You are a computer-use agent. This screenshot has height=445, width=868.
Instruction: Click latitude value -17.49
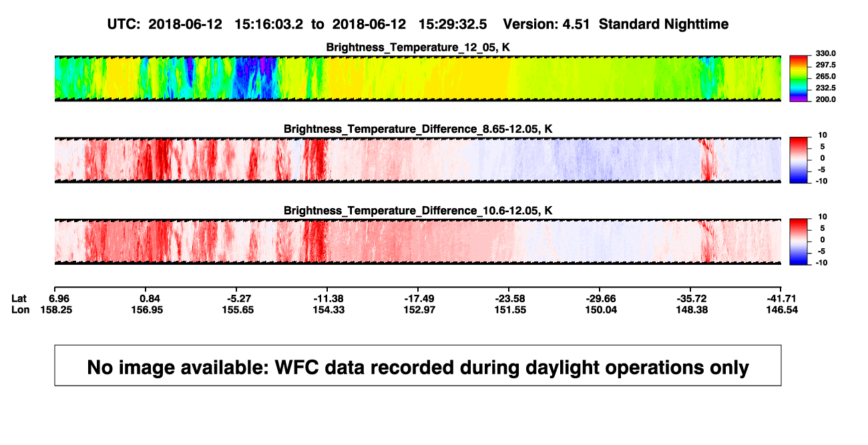(419, 298)
